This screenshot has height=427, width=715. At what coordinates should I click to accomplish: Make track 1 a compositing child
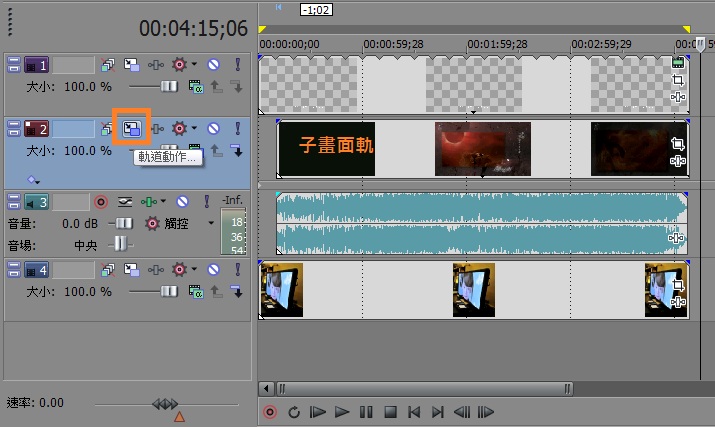pyautogui.click(x=237, y=86)
